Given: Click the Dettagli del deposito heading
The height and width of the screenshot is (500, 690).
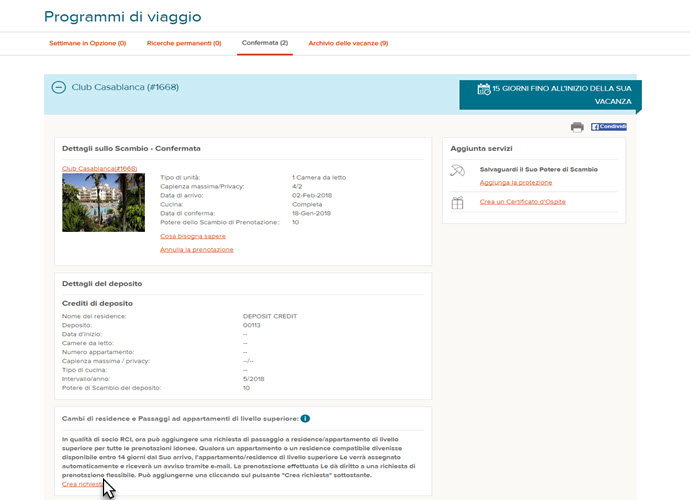Looking at the screenshot, I should click(x=102, y=284).
